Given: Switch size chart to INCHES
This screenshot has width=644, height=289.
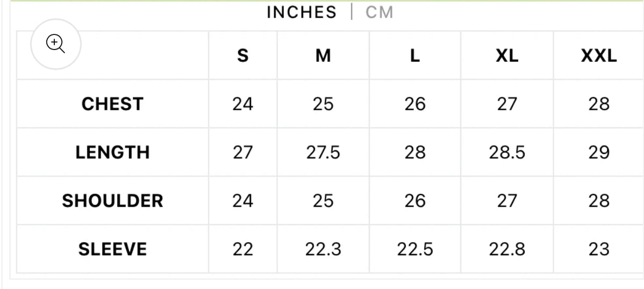Looking at the screenshot, I should [x=302, y=12].
